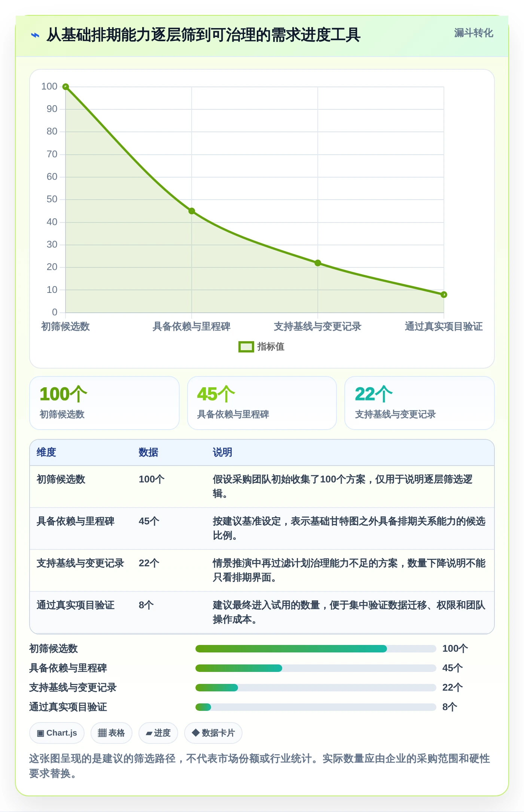Click the 通过真实项目验证 x-axis label
This screenshot has width=524, height=812.
point(444,327)
